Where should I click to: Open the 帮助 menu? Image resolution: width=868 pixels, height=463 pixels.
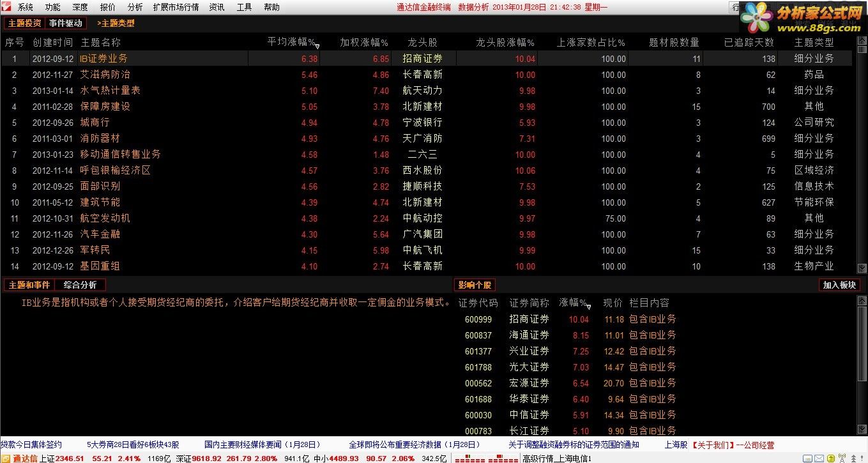tap(271, 8)
